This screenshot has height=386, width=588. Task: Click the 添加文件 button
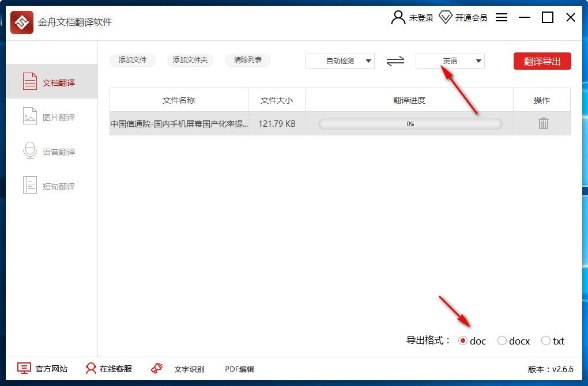[133, 60]
